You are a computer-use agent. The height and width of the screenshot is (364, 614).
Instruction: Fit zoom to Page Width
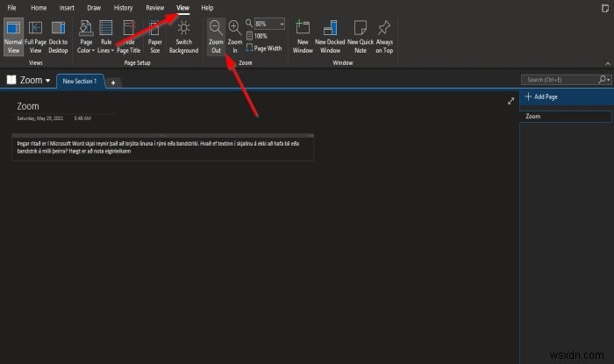point(264,48)
